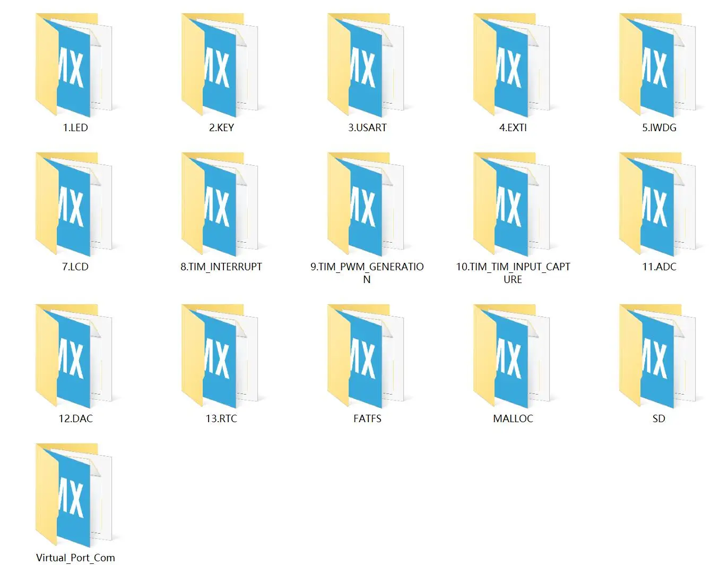This screenshot has height=565, width=728.
Task: Select the Virtual_Port_Com folder icon
Action: (74, 495)
